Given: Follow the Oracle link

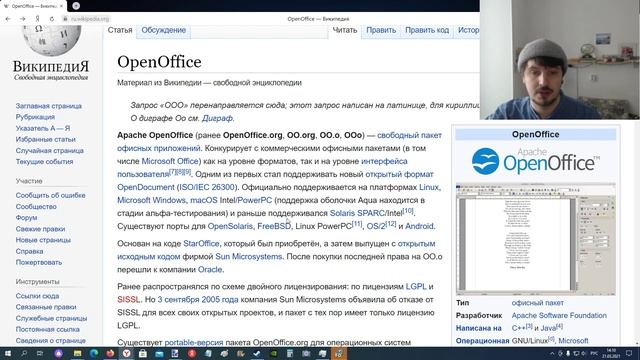Looking at the screenshot, I should coord(210,270).
